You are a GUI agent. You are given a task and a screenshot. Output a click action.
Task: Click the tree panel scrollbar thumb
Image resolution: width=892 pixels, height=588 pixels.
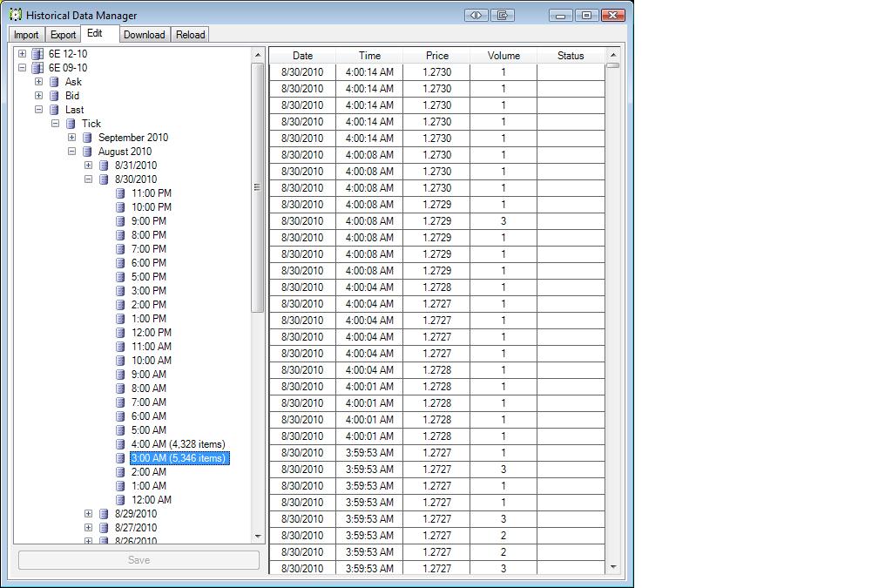[x=257, y=187]
